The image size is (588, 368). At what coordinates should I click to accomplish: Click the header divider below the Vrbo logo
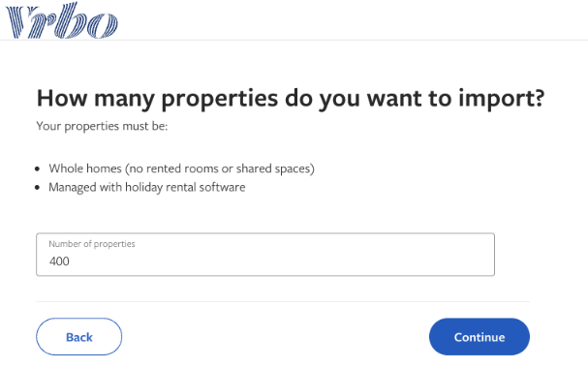pos(294,40)
